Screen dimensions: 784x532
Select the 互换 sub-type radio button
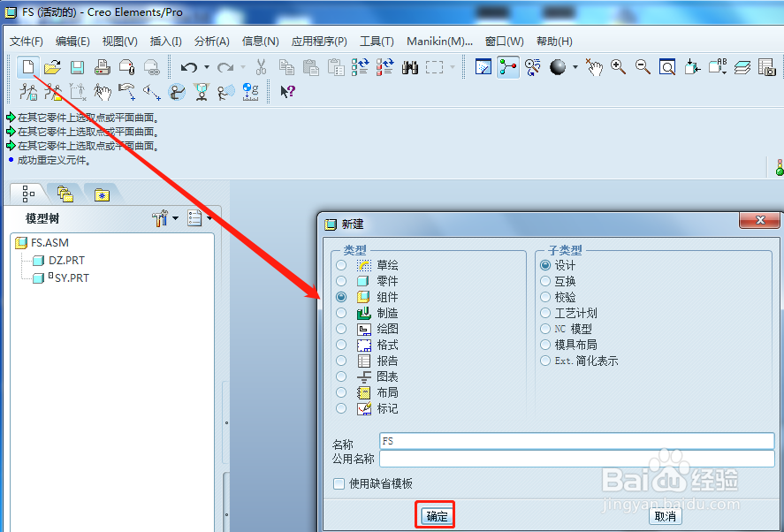[545, 281]
